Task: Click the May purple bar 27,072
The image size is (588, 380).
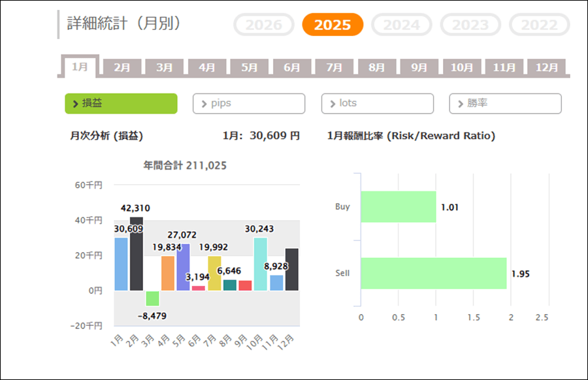Action: pyautogui.click(x=183, y=267)
